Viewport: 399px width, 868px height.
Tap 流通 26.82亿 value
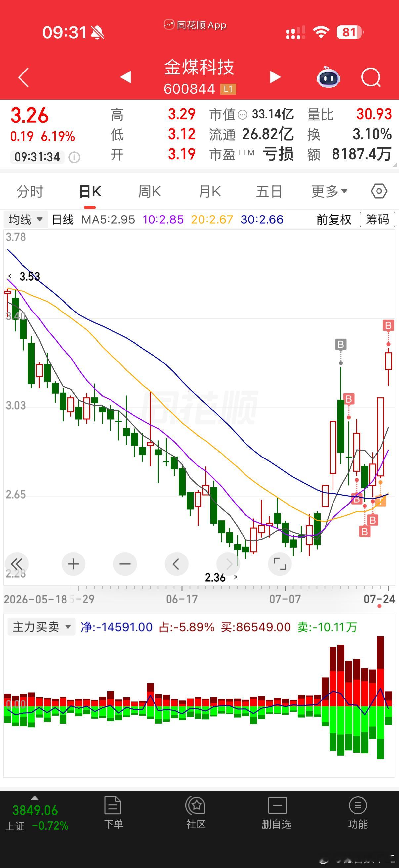(x=268, y=134)
